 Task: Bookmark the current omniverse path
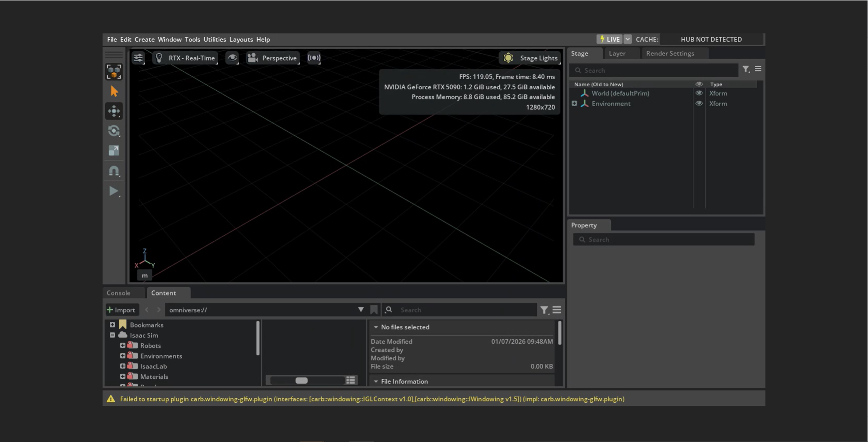click(x=374, y=310)
